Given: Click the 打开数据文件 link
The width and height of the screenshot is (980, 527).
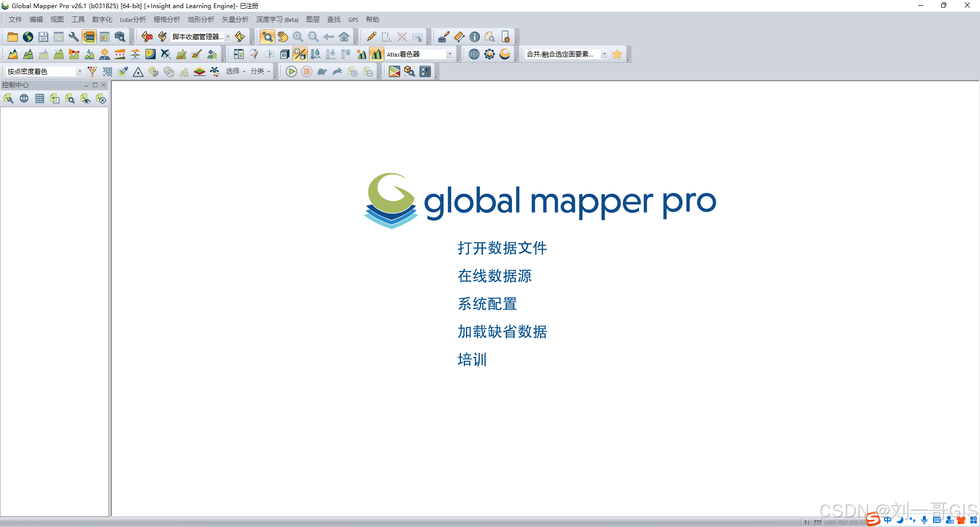Looking at the screenshot, I should [x=502, y=248].
